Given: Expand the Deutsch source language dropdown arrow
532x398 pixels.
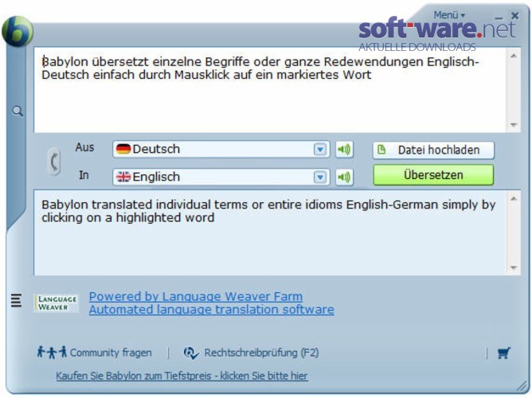Looking at the screenshot, I should pyautogui.click(x=319, y=149).
